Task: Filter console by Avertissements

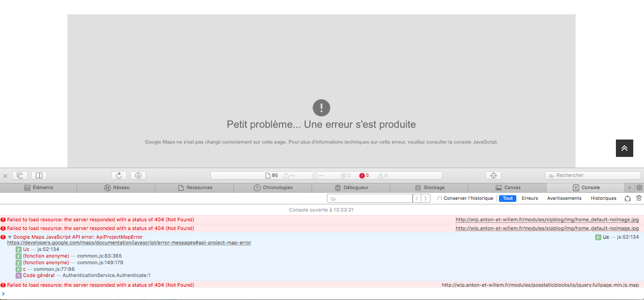Action: 564,198
